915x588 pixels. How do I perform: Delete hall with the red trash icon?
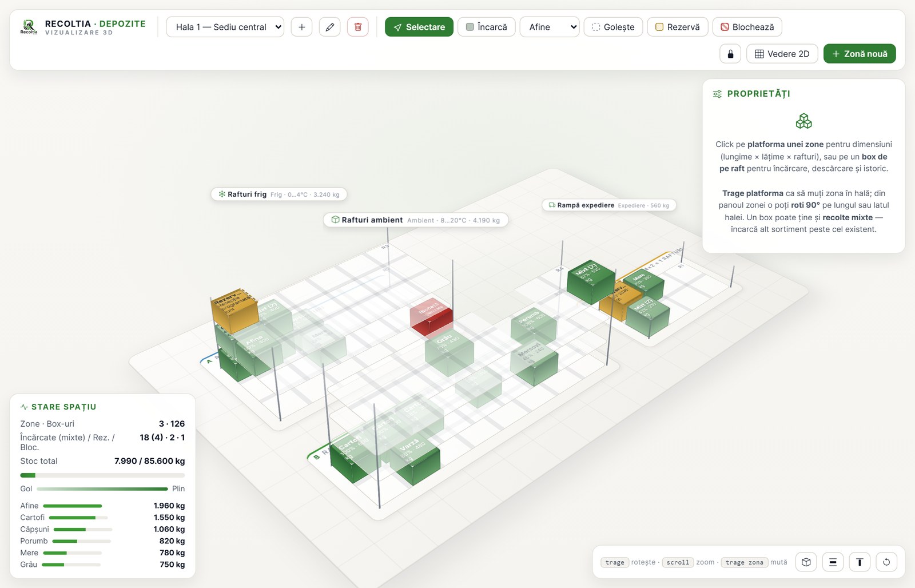[357, 27]
